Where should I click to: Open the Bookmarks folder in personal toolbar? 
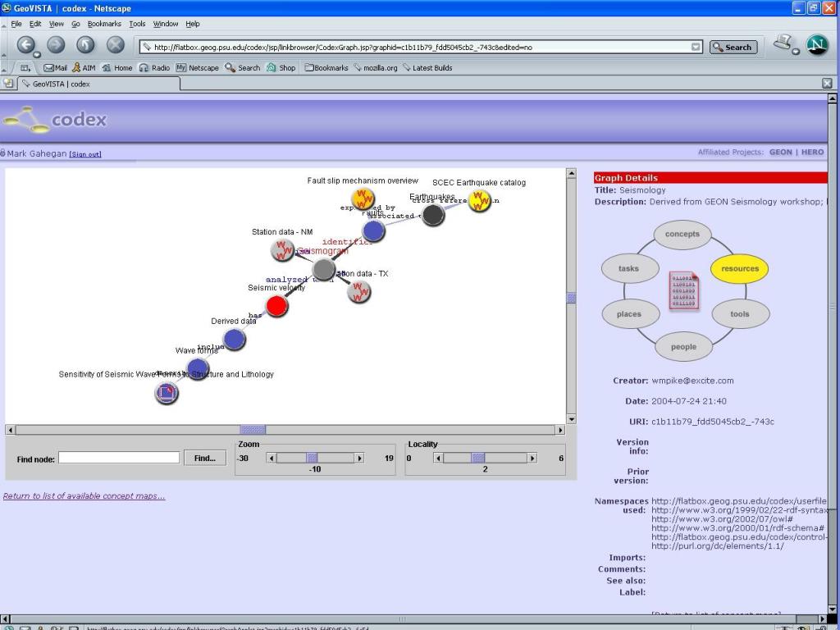[326, 68]
